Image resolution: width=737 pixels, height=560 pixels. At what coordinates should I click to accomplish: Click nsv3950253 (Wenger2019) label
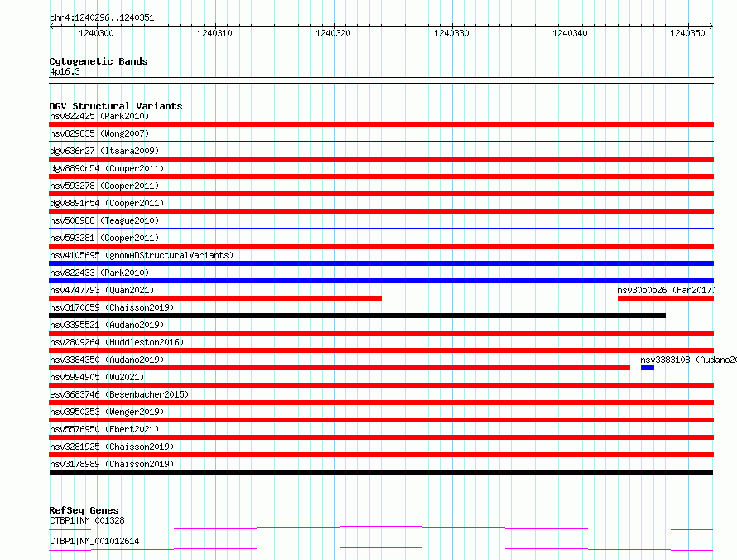coord(107,412)
